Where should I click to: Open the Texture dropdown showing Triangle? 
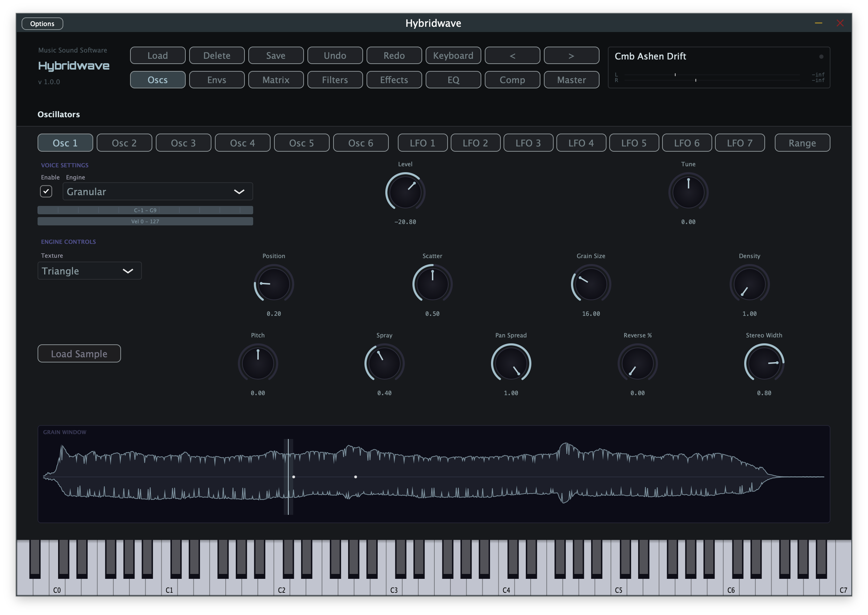pos(89,270)
